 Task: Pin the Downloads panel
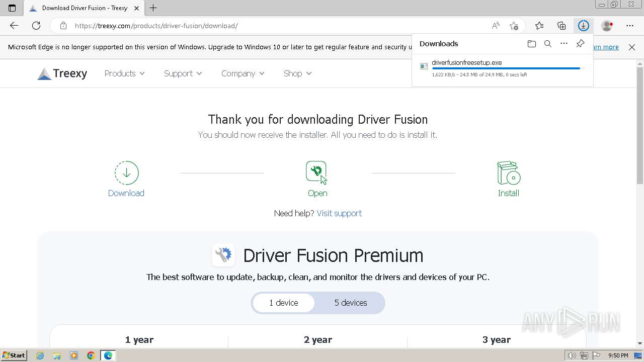tap(580, 44)
